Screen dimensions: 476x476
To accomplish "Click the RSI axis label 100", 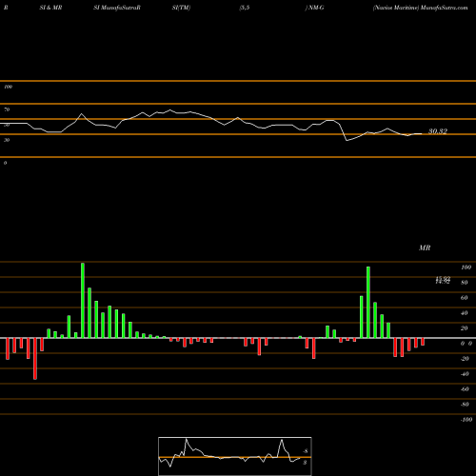I will pyautogui.click(x=8, y=87).
